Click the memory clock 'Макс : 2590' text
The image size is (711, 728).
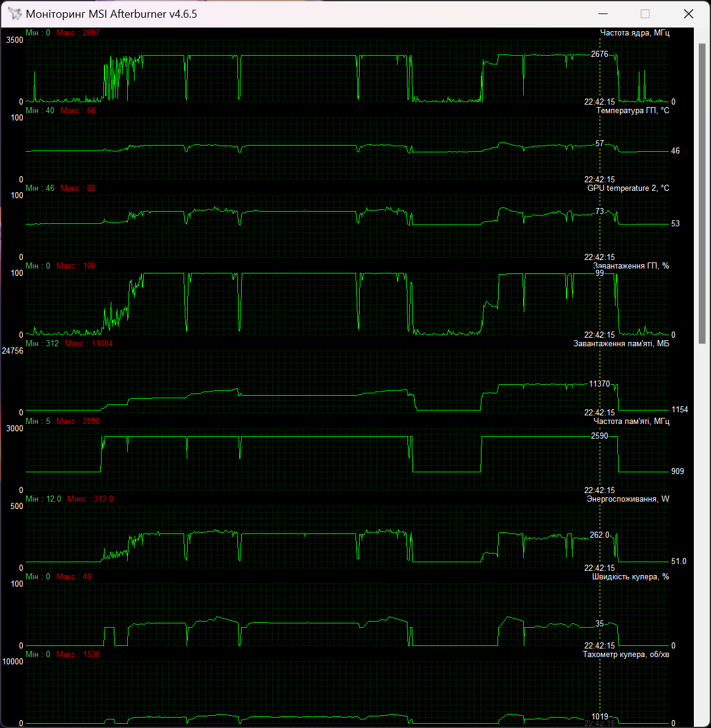(78, 421)
